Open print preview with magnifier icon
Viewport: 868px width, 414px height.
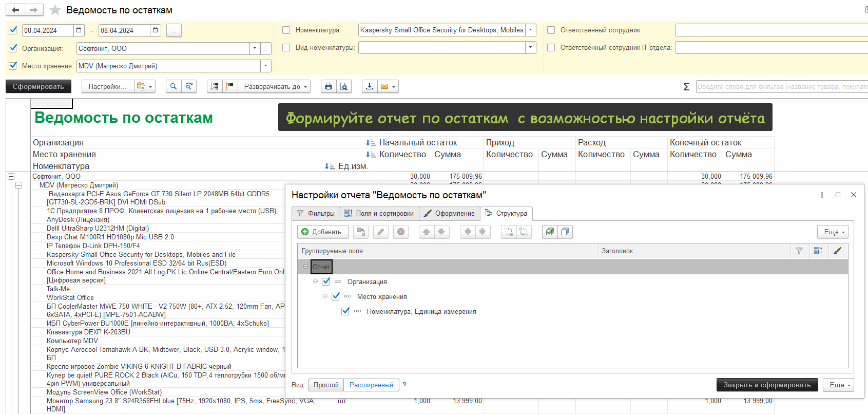(x=344, y=87)
